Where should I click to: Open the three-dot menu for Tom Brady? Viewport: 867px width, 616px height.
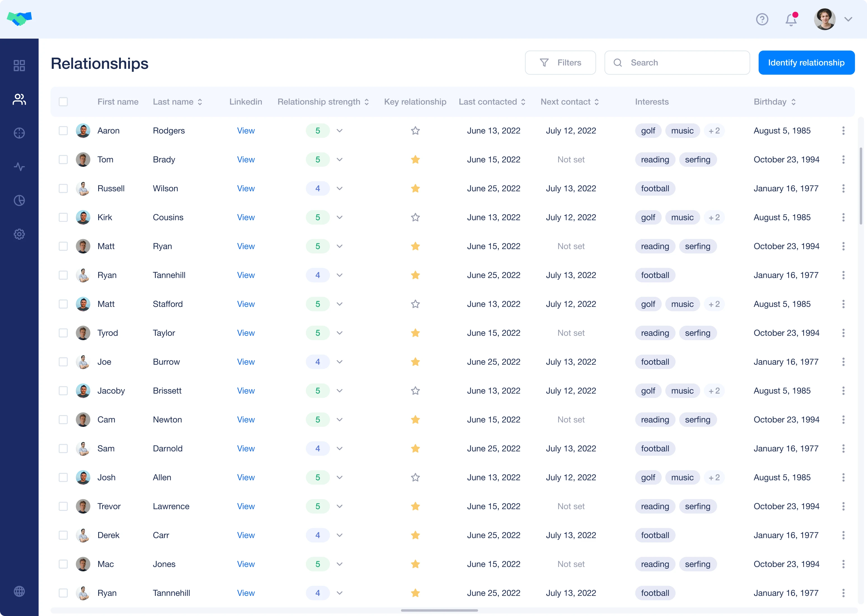point(843,160)
